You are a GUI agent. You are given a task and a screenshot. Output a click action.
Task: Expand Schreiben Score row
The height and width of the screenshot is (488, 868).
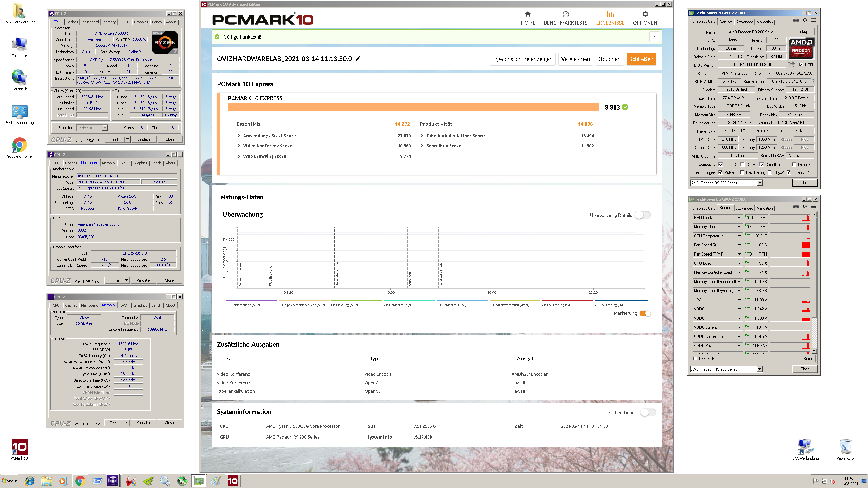[x=422, y=146]
